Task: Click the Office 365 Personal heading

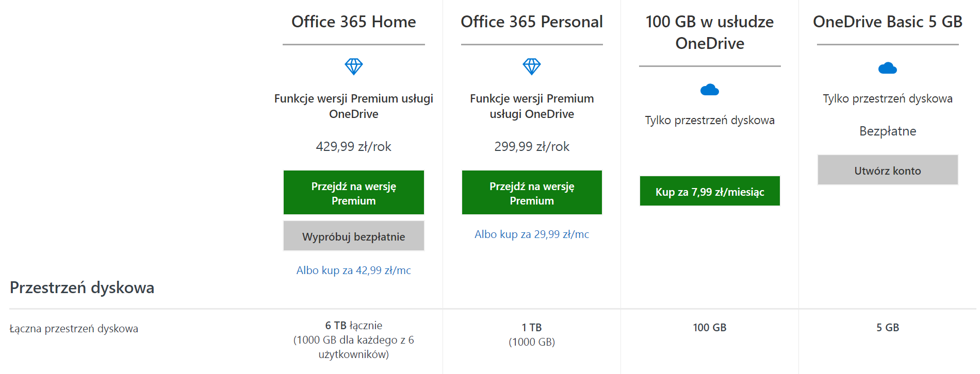Action: (x=532, y=22)
